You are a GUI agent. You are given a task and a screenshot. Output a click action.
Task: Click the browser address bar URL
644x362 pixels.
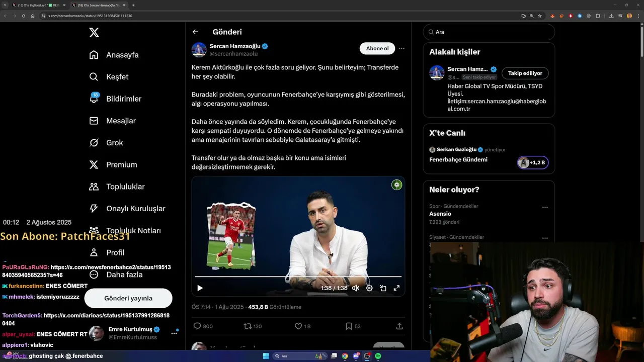coord(90,16)
